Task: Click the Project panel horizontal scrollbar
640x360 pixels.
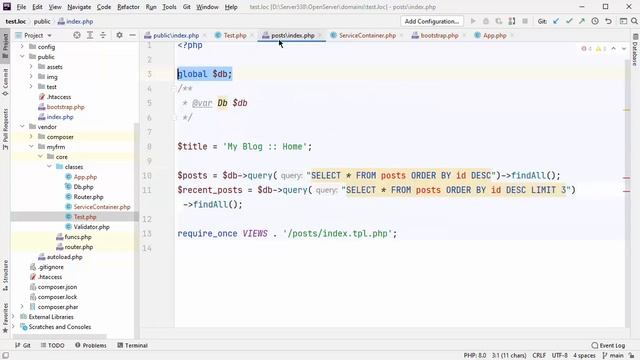Action: tap(60, 337)
